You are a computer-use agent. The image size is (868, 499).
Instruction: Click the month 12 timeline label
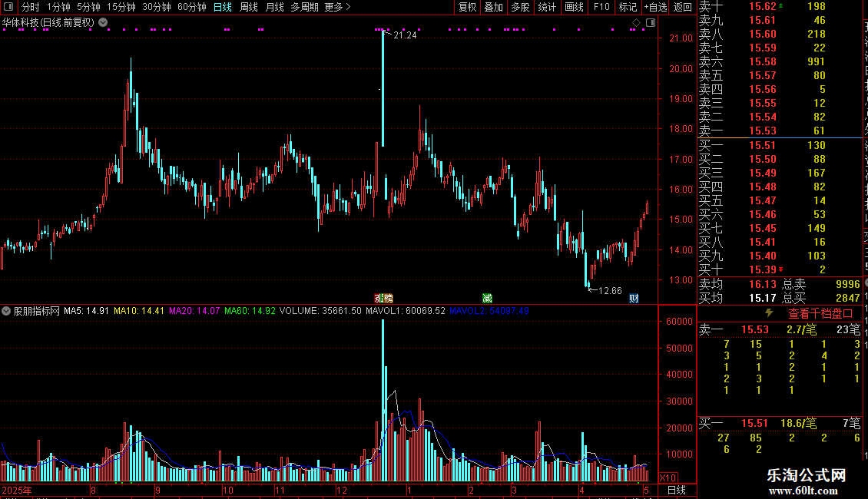click(x=342, y=490)
